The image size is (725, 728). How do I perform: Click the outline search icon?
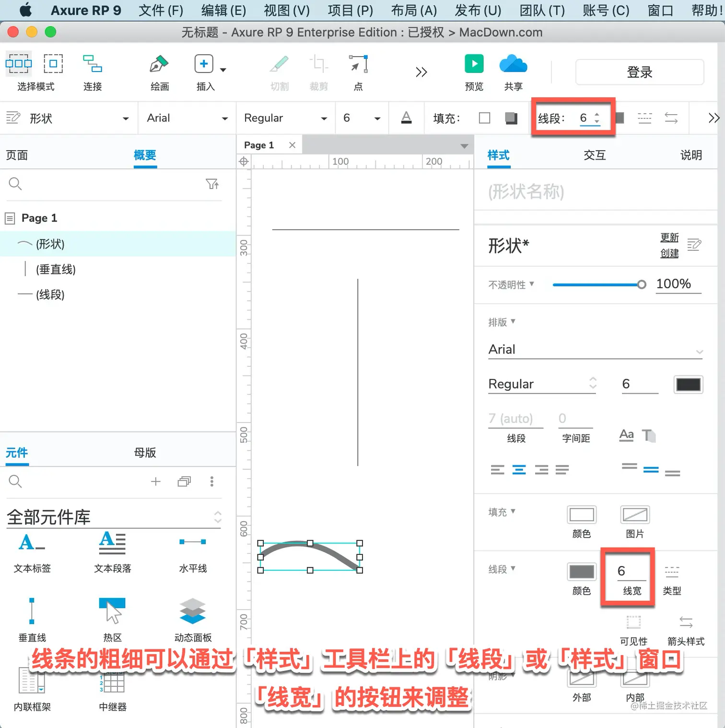15,184
